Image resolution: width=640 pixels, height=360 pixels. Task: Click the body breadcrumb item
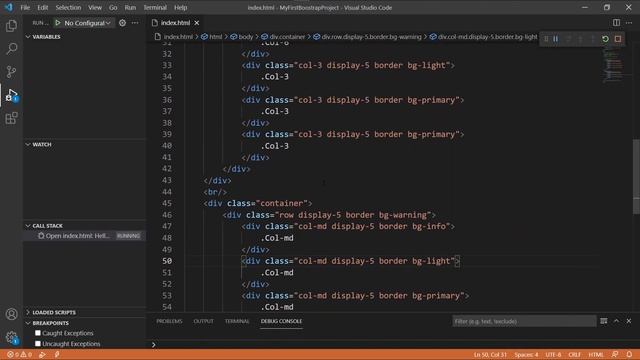[x=242, y=37]
